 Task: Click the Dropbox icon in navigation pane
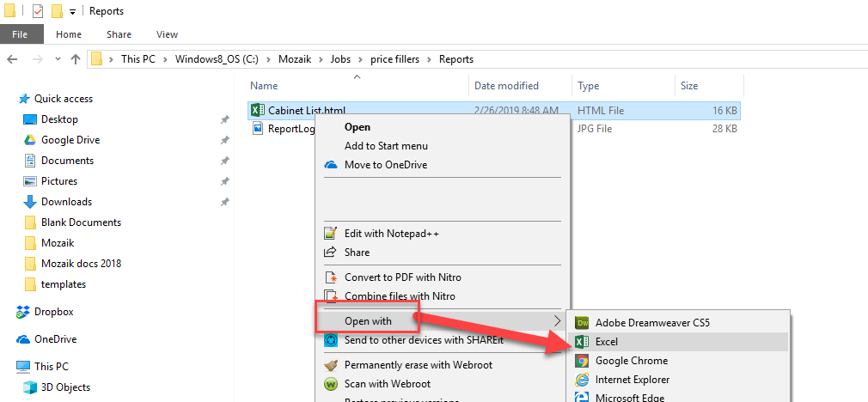click(x=23, y=312)
